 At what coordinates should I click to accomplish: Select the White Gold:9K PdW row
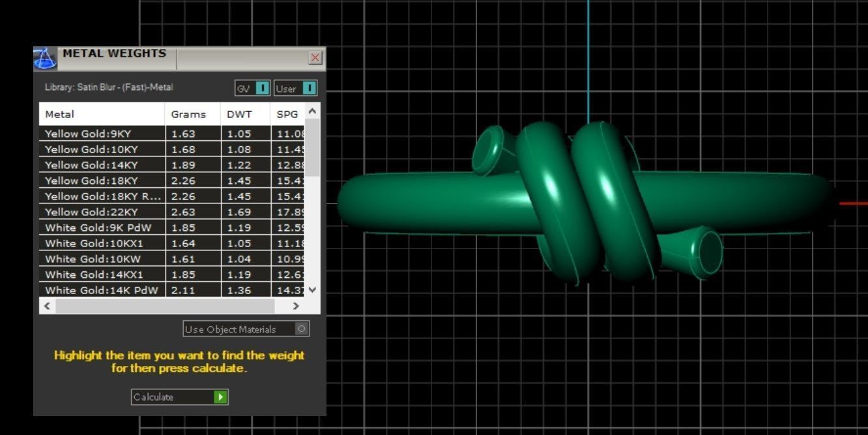point(172,228)
